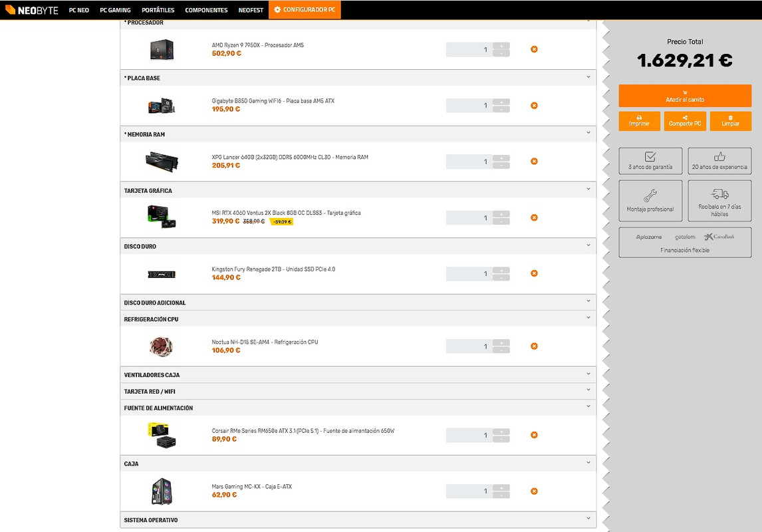Collapse the Placa Base section
The width and height of the screenshot is (762, 532).
click(588, 77)
